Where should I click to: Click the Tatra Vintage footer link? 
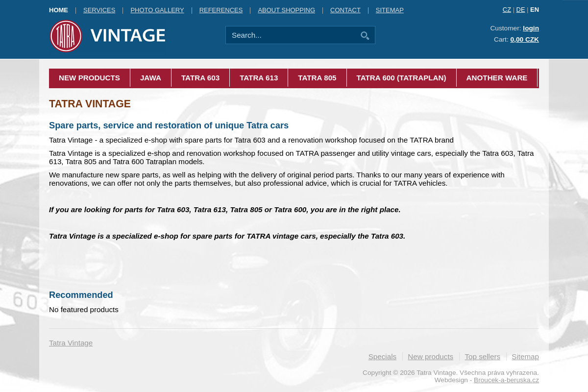pos(71,343)
